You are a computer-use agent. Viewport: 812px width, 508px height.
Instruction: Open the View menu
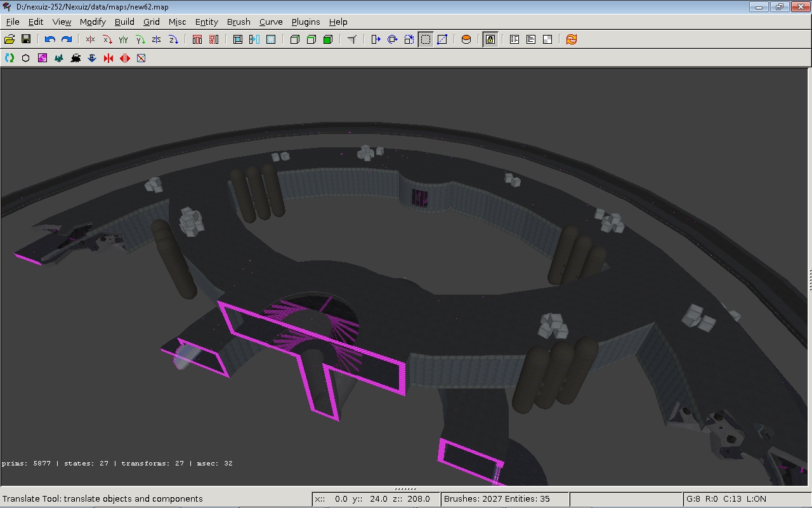pyautogui.click(x=62, y=22)
